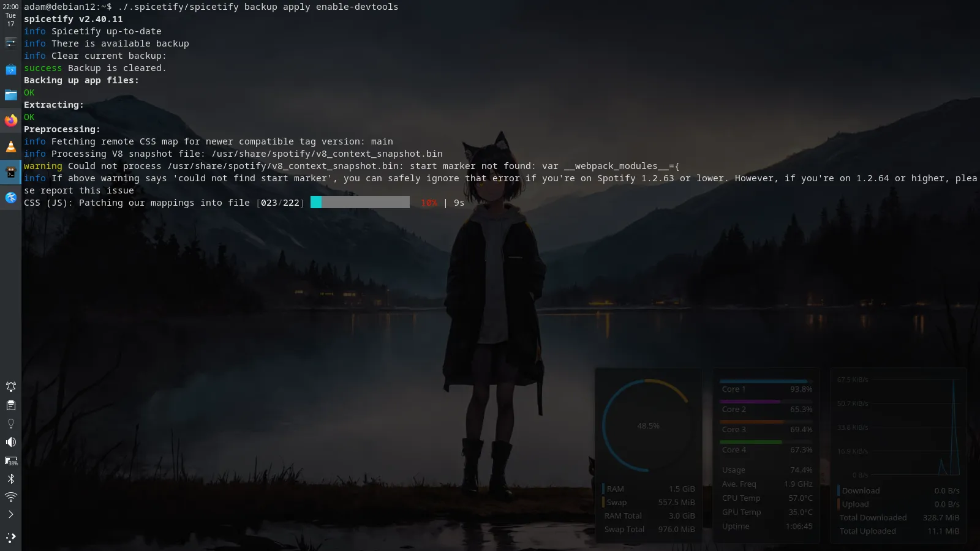Open the Bluetooth tray icon

(x=10, y=479)
